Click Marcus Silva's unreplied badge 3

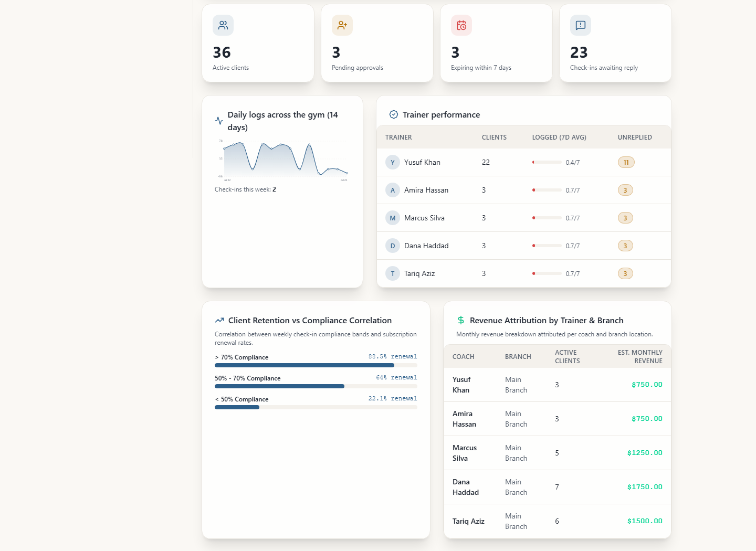[625, 218]
